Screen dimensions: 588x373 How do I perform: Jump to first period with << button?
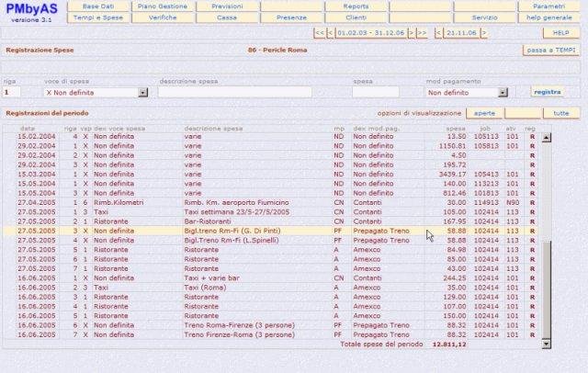click(320, 33)
